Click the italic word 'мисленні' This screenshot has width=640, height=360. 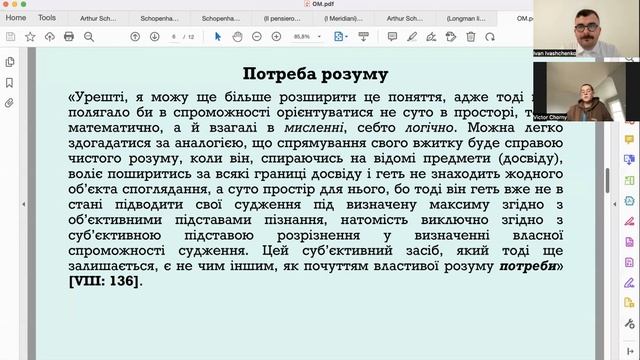[314, 128]
